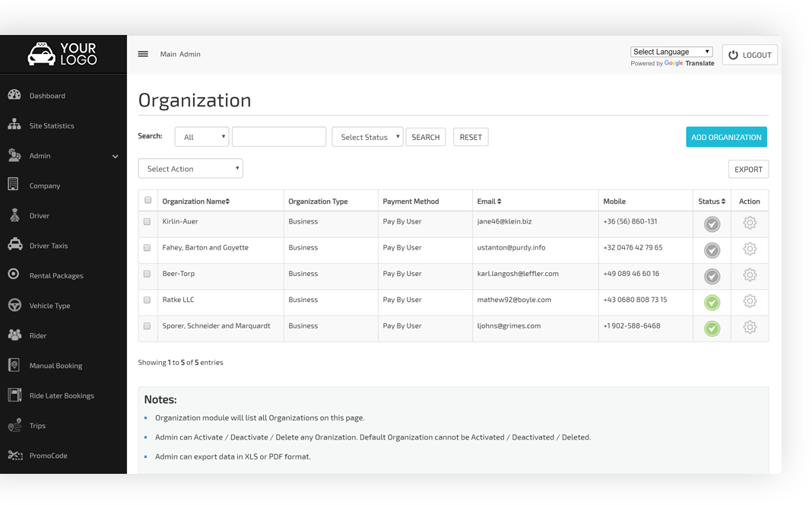This screenshot has height=505, width=812.
Task: Go to Manual Booking
Action: pos(54,365)
